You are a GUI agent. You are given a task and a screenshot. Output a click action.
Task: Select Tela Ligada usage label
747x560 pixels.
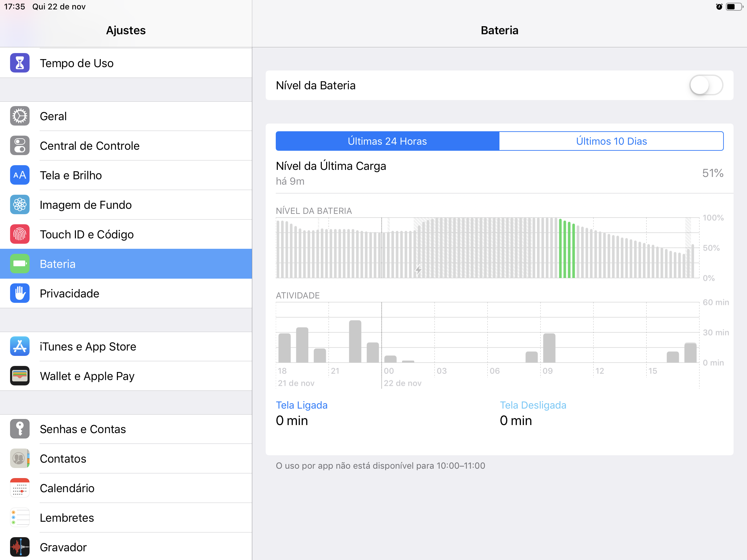[302, 405]
